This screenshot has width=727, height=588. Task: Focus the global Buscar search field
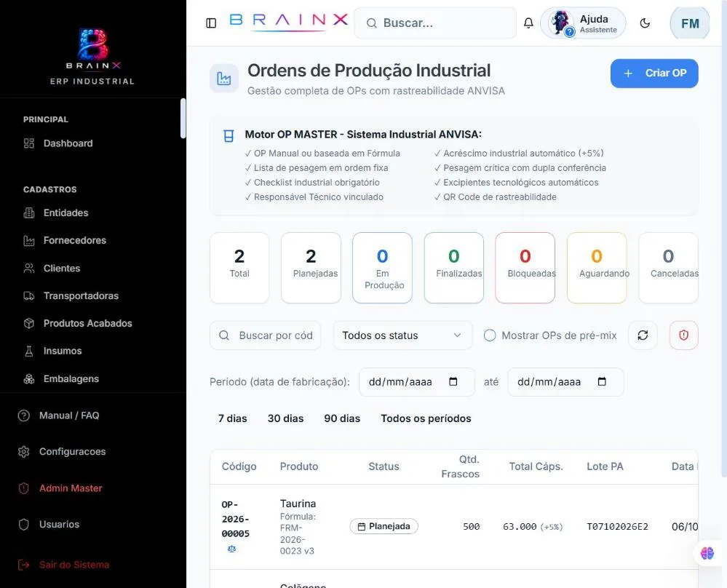coord(435,23)
